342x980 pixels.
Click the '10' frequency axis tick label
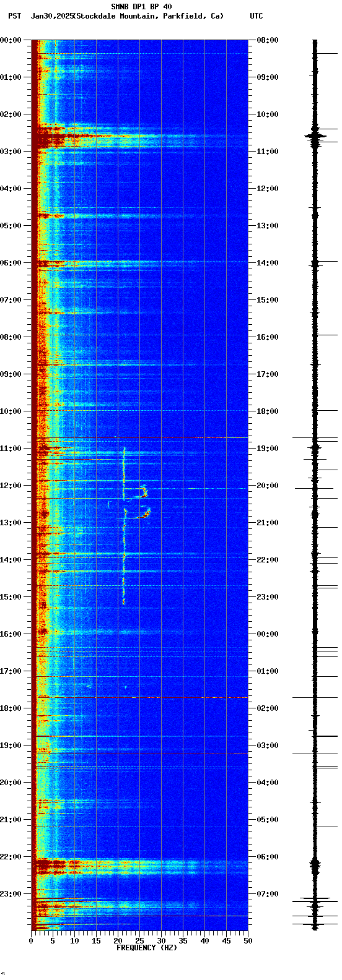(x=74, y=941)
